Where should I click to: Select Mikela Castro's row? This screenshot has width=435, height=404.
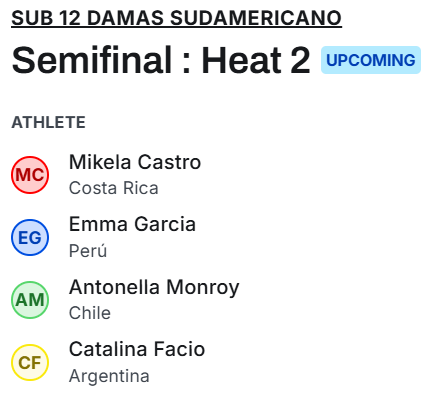(217, 175)
